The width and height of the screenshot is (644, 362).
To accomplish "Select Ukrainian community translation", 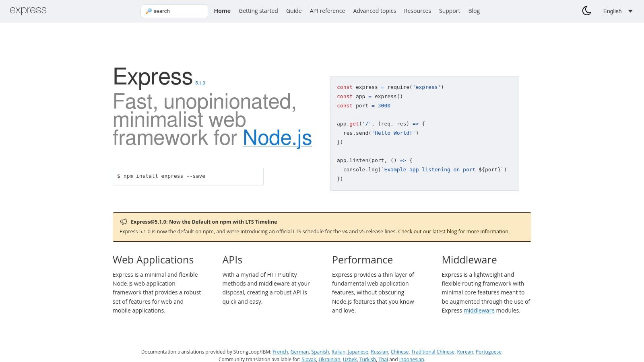I will pos(329,359).
